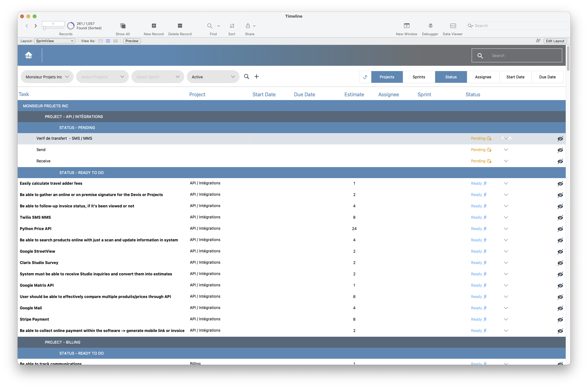Click the Ready link for Google Mail

pyautogui.click(x=476, y=308)
